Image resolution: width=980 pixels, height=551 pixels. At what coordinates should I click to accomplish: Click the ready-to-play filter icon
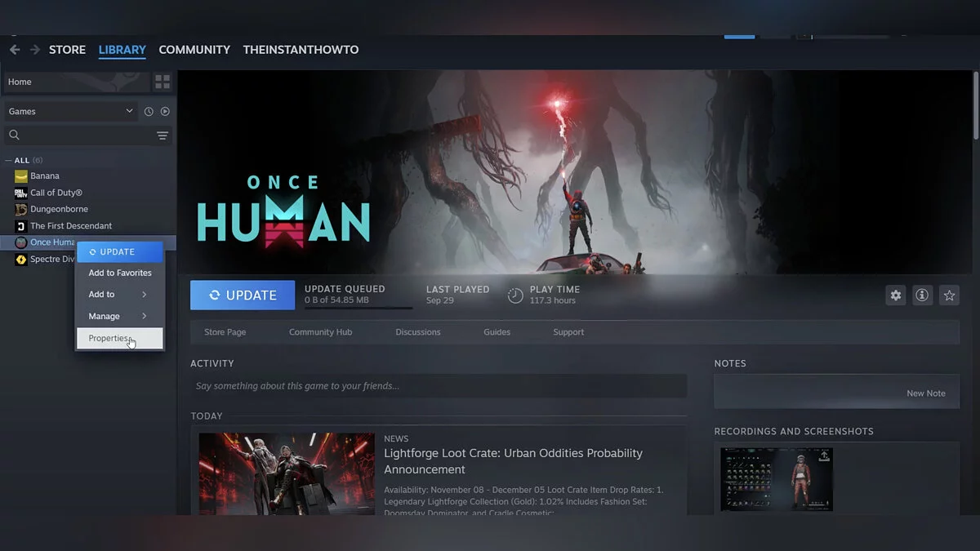[x=165, y=112]
